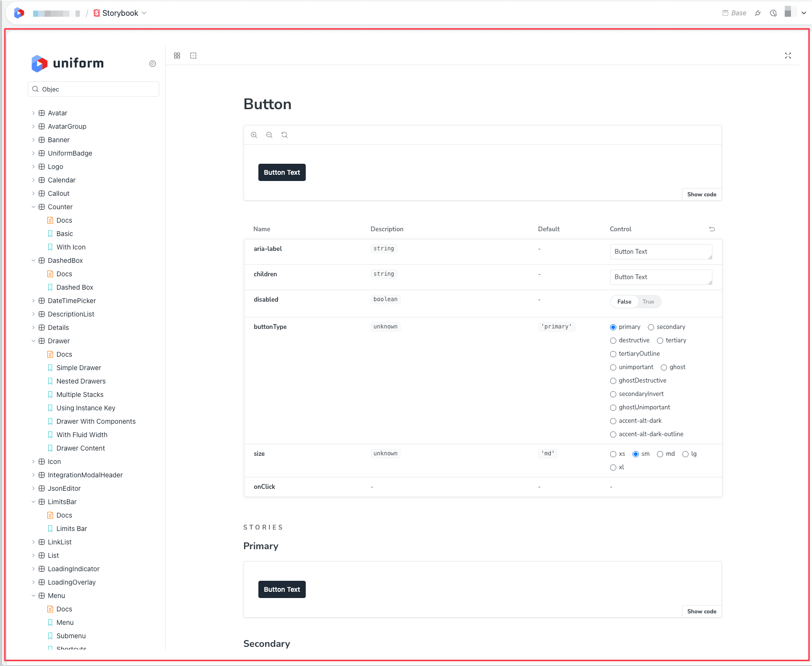Click the docs icon beside Menu Docs
The width and height of the screenshot is (812, 666).
(x=50, y=609)
